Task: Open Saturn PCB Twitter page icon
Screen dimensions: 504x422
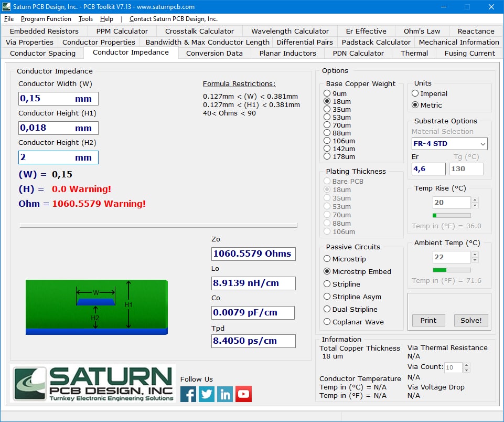Action: [x=206, y=394]
